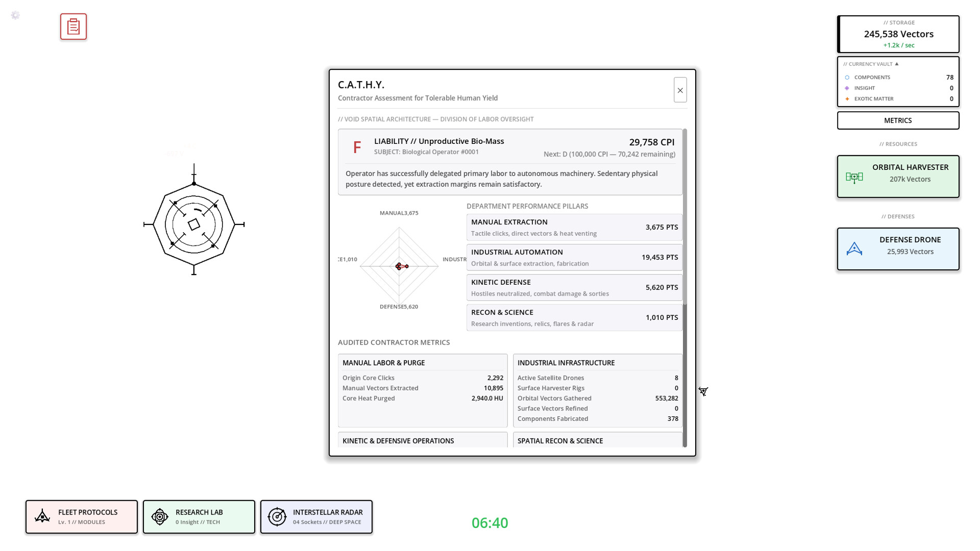Click the blue Components currency icon
This screenshot has height=551, width=980.
pos(847,78)
